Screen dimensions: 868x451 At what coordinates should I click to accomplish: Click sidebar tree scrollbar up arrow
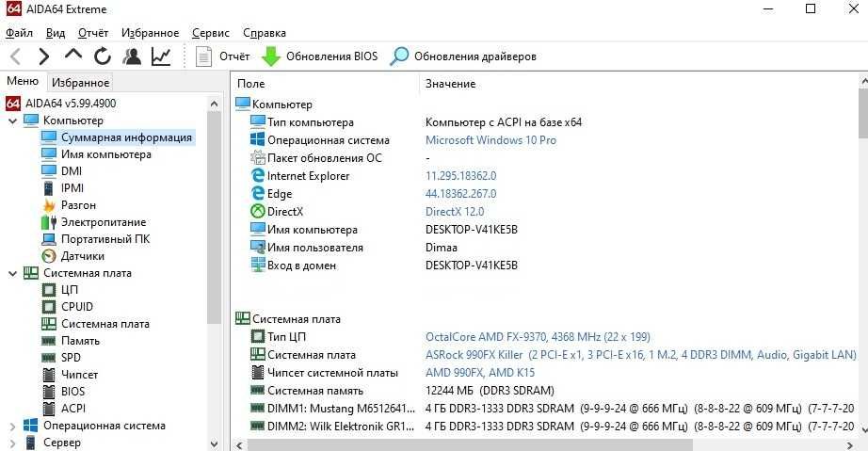coord(215,104)
